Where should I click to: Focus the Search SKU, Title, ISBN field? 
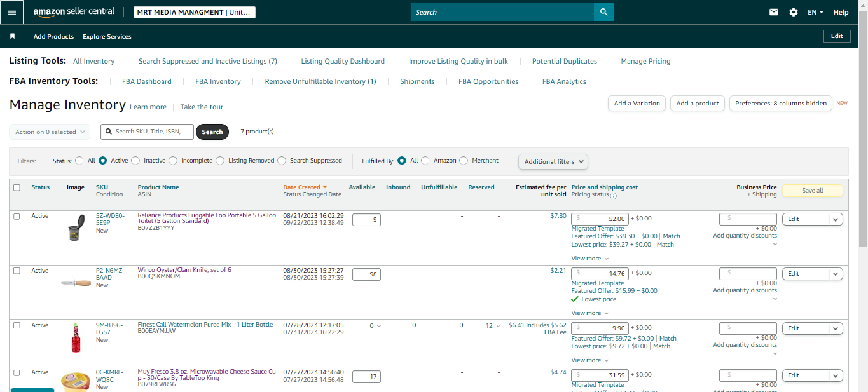point(147,132)
